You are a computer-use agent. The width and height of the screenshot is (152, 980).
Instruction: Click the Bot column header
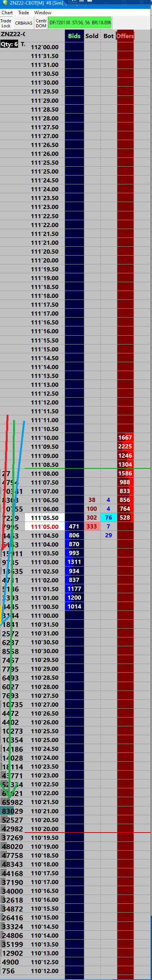click(x=109, y=36)
